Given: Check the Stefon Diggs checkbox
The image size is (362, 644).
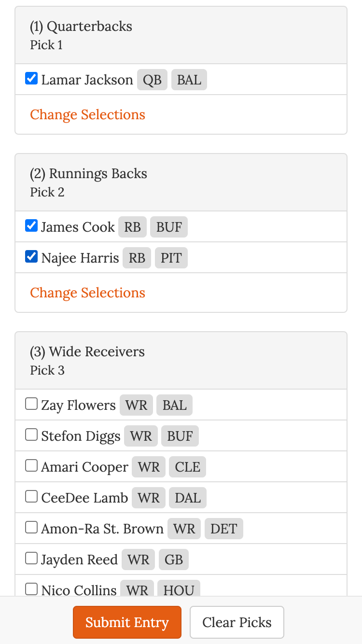Looking at the screenshot, I should [31, 435].
